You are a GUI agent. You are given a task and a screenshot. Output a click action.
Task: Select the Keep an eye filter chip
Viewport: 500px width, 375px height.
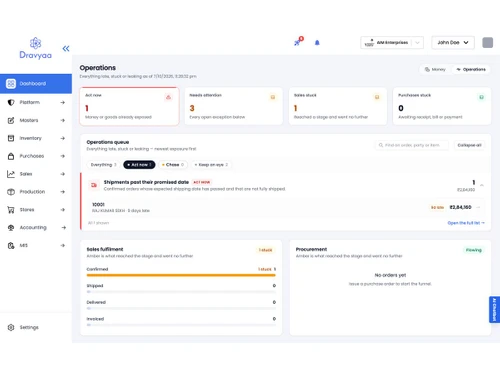pos(211,165)
